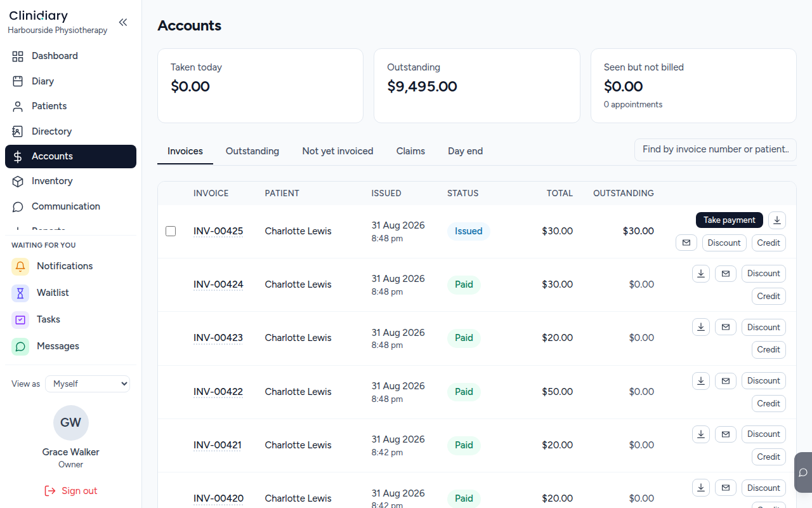Select the Invoices tab

185,151
